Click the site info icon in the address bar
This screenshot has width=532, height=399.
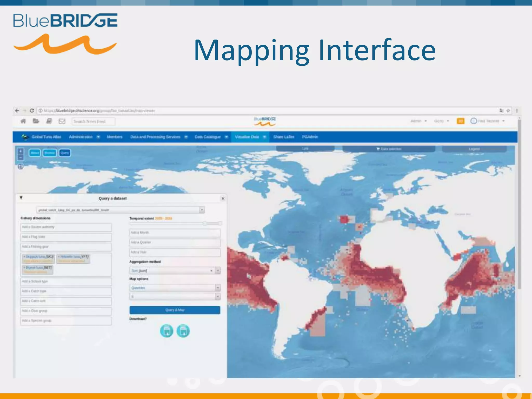click(41, 111)
